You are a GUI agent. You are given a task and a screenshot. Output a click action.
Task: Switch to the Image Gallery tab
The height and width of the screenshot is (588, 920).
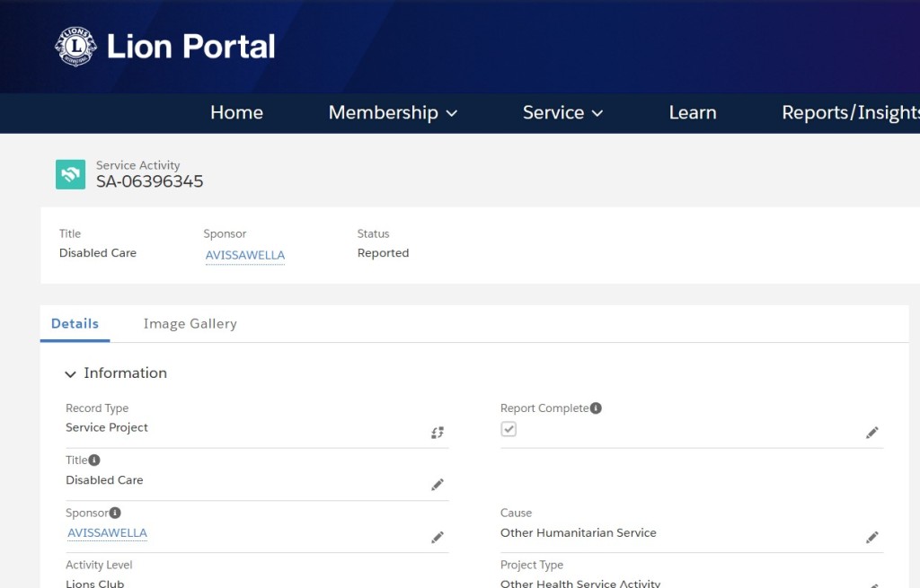pyautogui.click(x=190, y=323)
